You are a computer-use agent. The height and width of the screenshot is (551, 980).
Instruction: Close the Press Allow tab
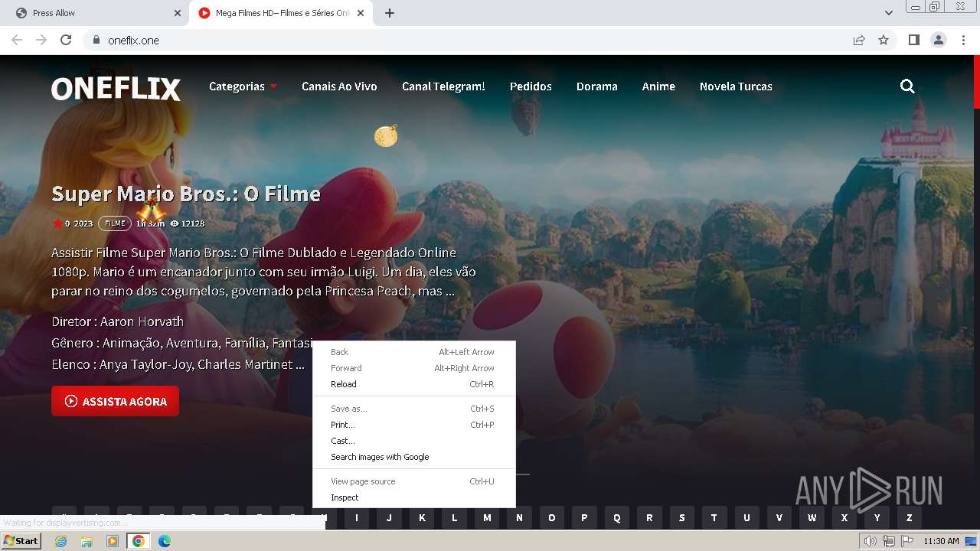178,13
